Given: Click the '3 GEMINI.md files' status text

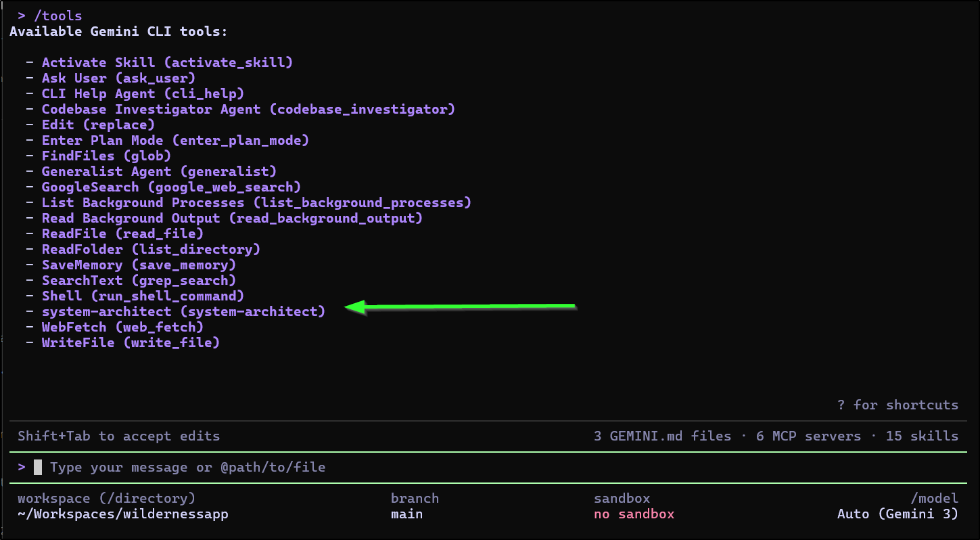Looking at the screenshot, I should click(662, 436).
